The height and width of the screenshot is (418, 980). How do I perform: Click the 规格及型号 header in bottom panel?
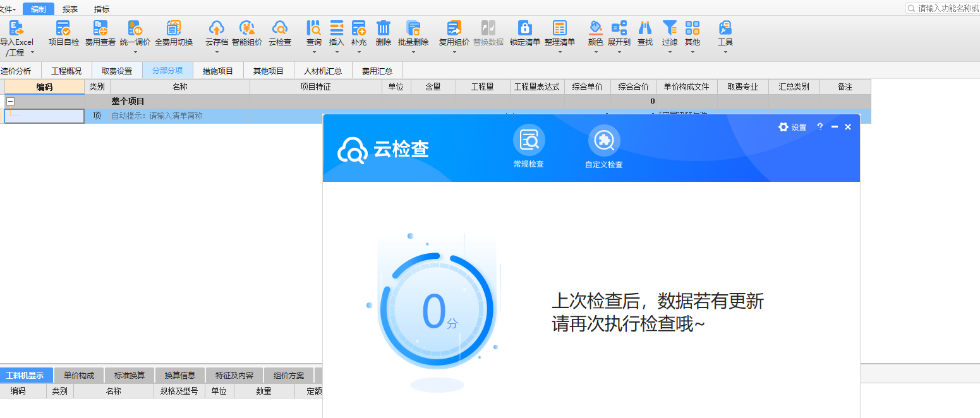[179, 391]
